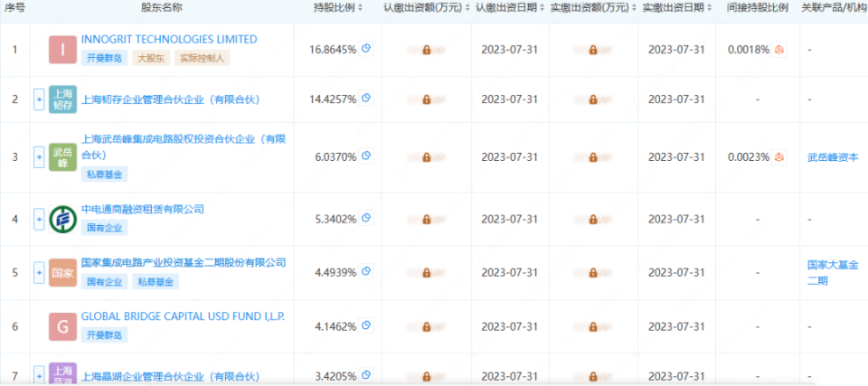Viewport: 868px width, 386px height.
Task: Click the 股东名称 column header
Action: coord(162,8)
